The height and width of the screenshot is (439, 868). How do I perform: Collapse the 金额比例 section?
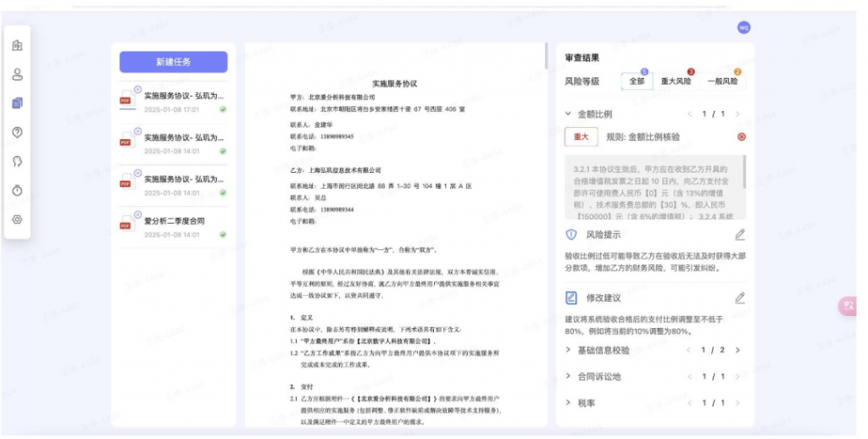point(569,114)
